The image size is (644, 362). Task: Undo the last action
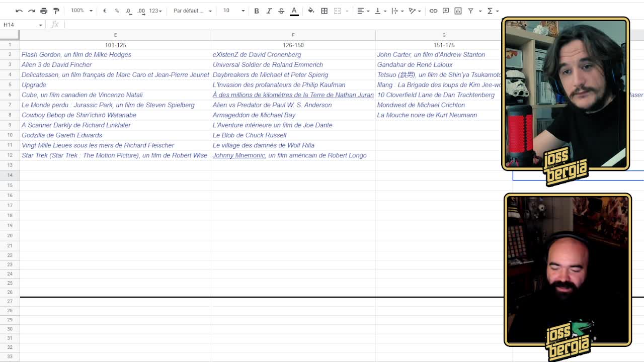tap(19, 11)
